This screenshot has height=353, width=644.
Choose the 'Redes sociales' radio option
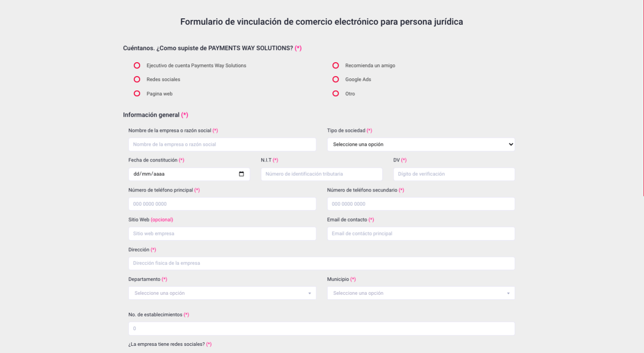point(137,79)
